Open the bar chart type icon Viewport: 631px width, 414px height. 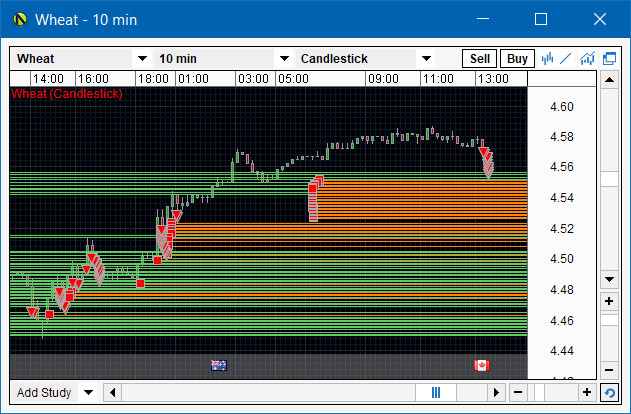pyautogui.click(x=547, y=59)
